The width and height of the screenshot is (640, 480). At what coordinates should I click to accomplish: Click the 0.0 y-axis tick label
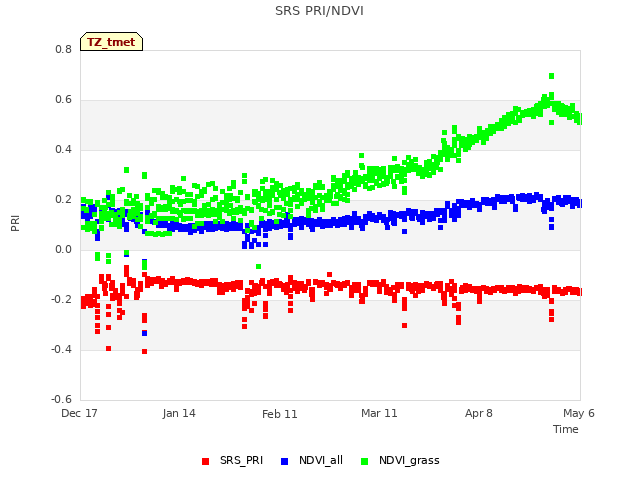click(63, 249)
